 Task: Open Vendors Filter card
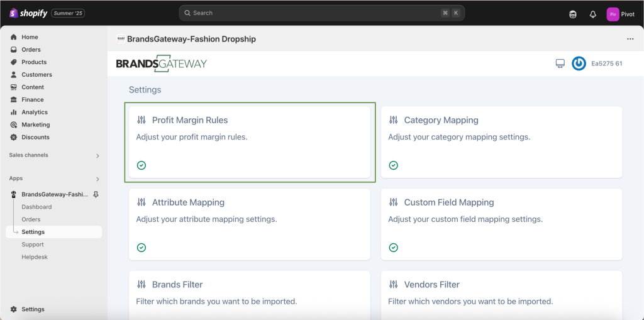click(501, 295)
